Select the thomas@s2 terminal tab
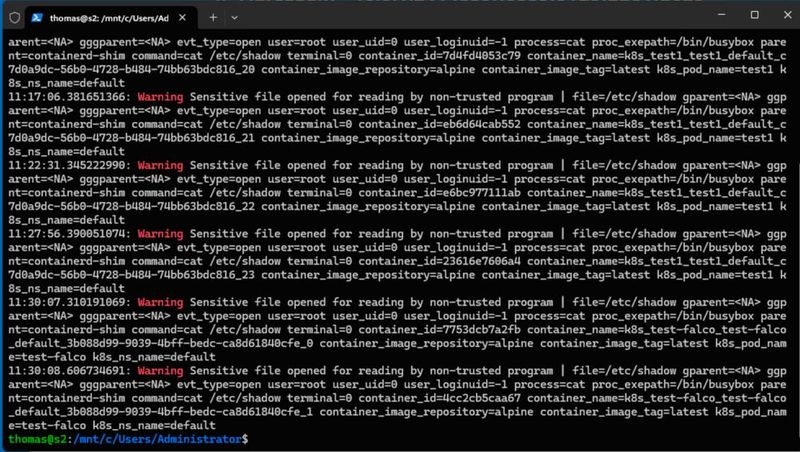 (x=111, y=18)
